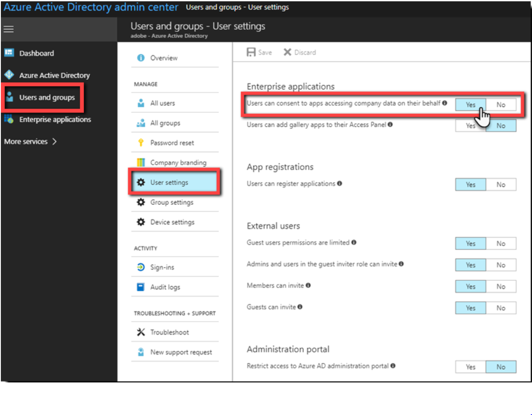The image size is (532, 415).
Task: Click the Overview info icon
Action: [x=140, y=58]
